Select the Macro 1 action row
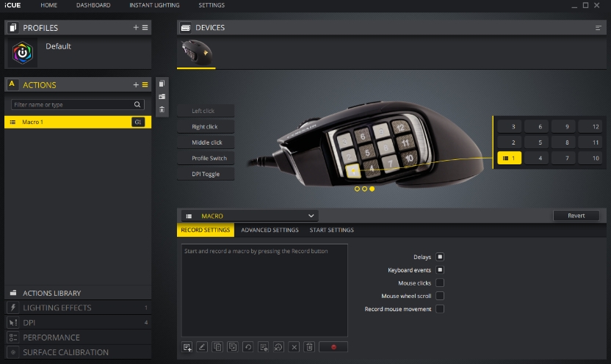The width and height of the screenshot is (611, 364). pyautogui.click(x=78, y=122)
